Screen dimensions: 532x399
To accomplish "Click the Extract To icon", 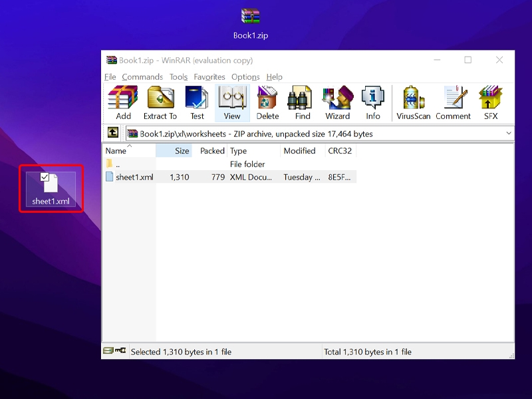I will click(x=160, y=103).
